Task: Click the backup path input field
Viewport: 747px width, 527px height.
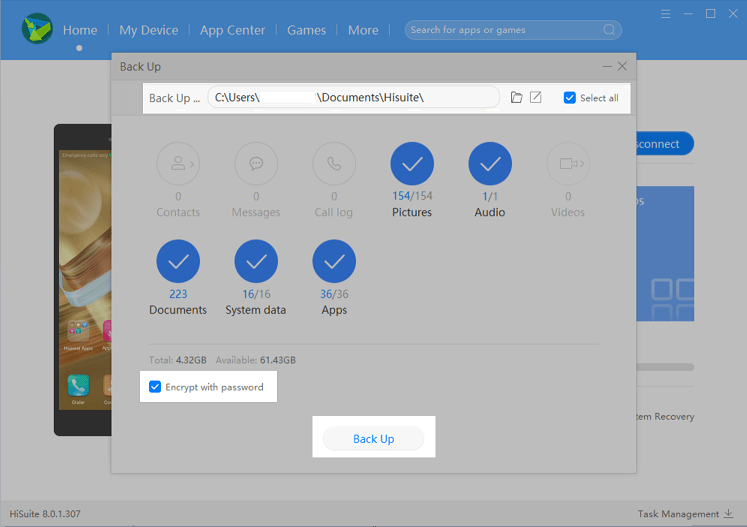Action: coord(353,97)
